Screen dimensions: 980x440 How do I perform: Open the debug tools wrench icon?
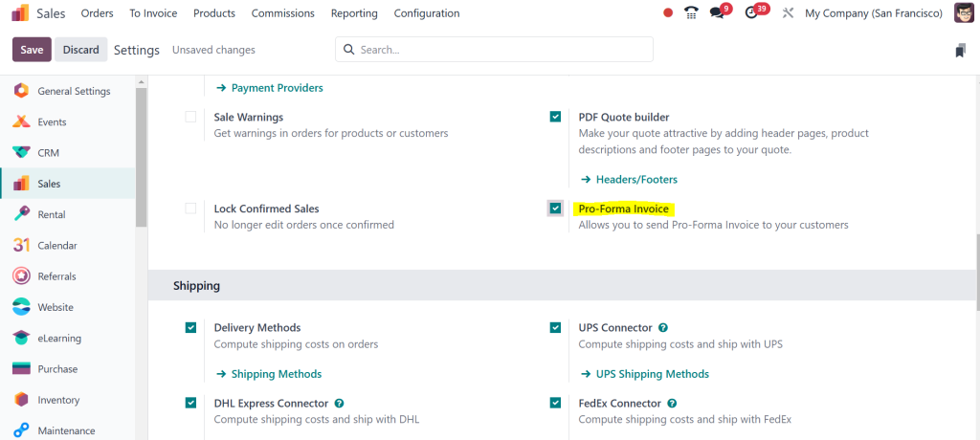788,13
